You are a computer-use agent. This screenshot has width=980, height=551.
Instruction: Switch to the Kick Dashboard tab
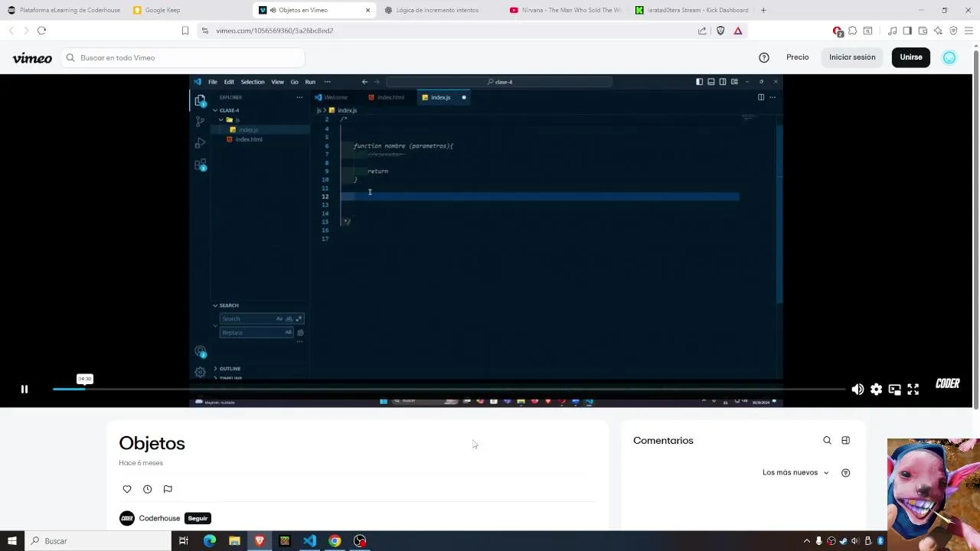(693, 10)
